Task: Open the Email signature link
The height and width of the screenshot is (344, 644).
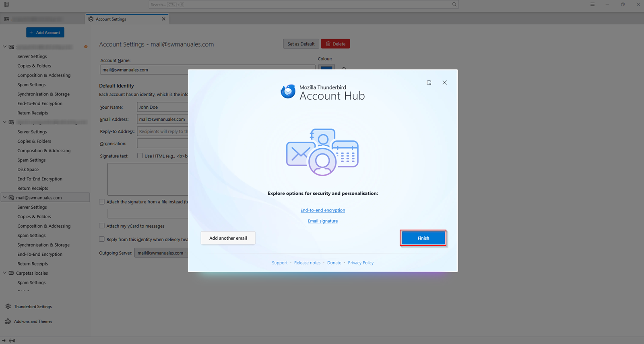Action: tap(323, 221)
